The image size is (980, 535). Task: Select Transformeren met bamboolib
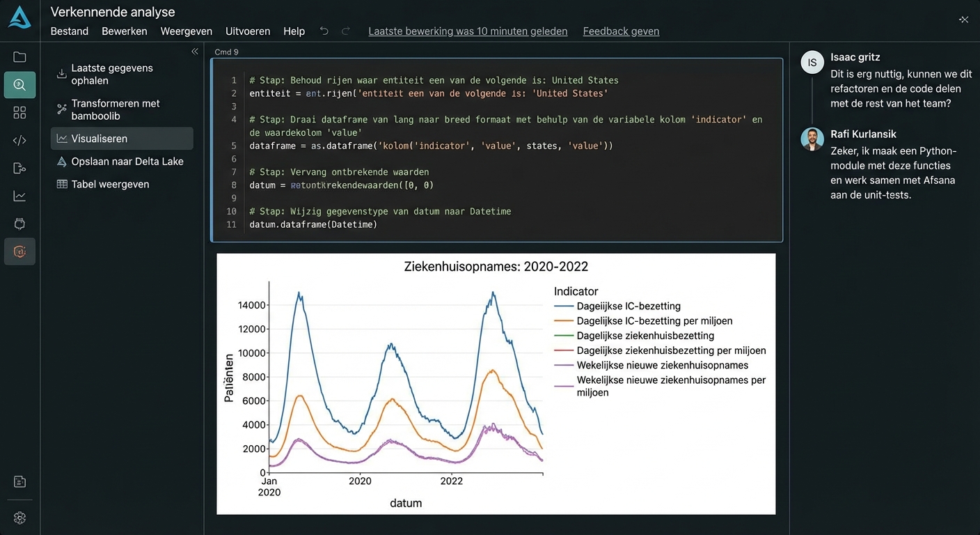click(x=116, y=109)
